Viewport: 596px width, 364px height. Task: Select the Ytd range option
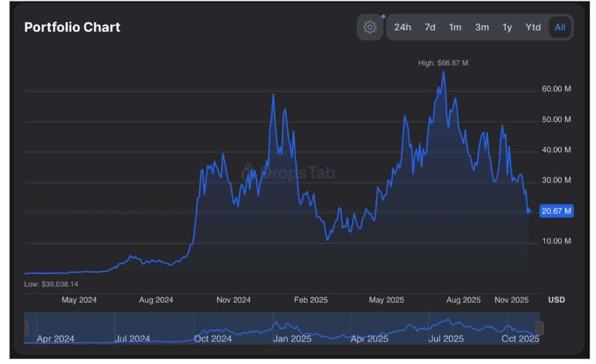533,27
